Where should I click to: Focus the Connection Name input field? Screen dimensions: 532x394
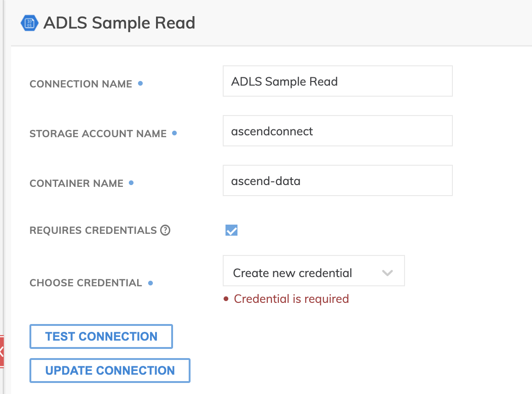tap(337, 81)
